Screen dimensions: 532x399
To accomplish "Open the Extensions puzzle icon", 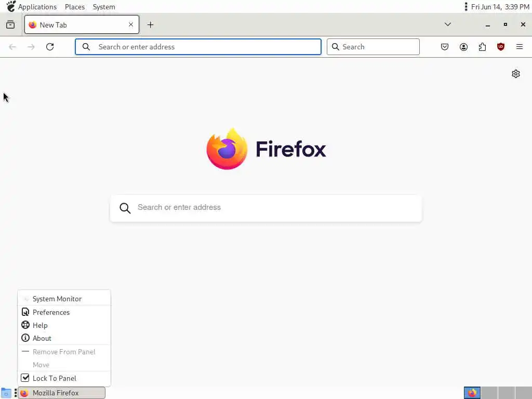I will point(482,47).
